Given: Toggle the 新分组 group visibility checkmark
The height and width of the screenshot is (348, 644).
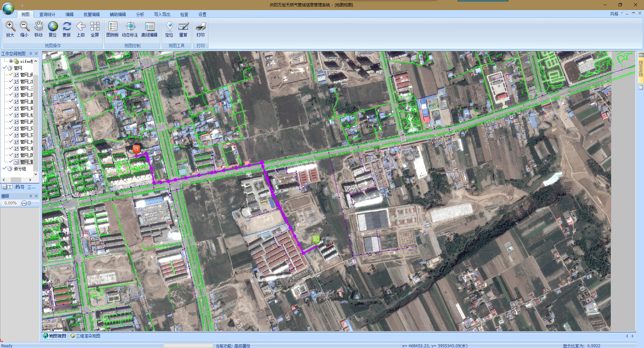Looking at the screenshot, I should click(x=5, y=169).
